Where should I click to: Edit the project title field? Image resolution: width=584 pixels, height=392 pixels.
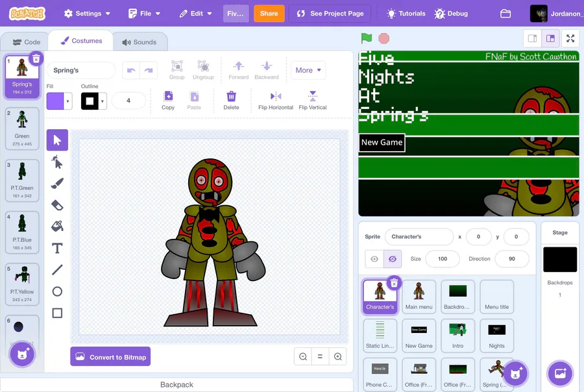[236, 14]
